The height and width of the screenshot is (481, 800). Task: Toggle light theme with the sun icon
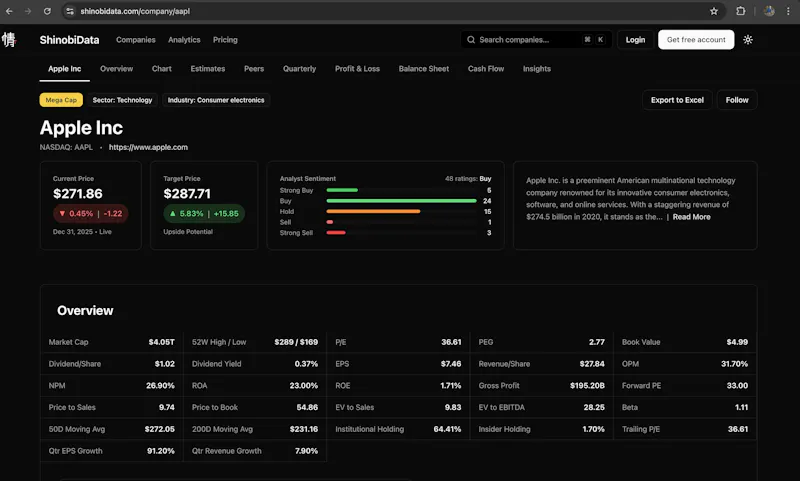[x=748, y=40]
